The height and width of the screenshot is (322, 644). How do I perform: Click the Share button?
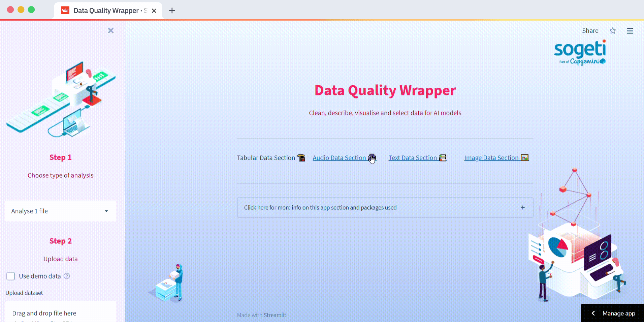(x=590, y=31)
